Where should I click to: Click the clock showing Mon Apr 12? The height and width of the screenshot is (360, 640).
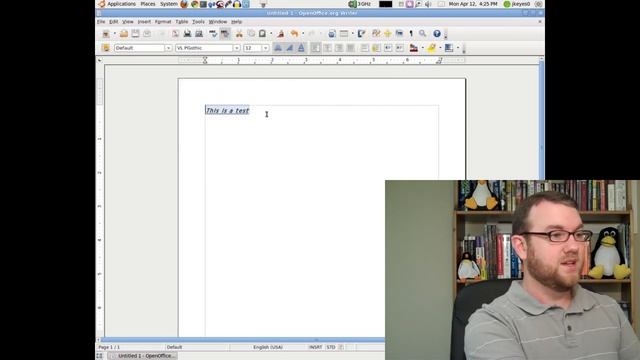[473, 4]
